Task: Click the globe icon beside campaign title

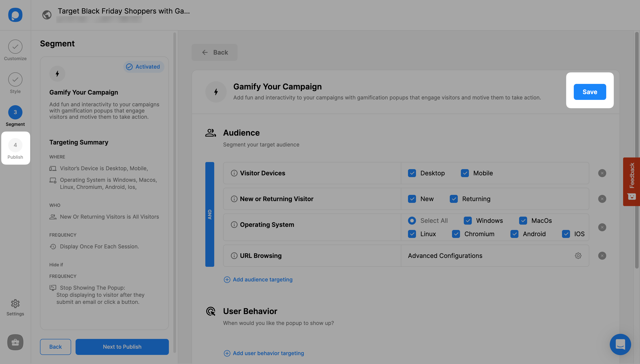Action: coord(47,15)
